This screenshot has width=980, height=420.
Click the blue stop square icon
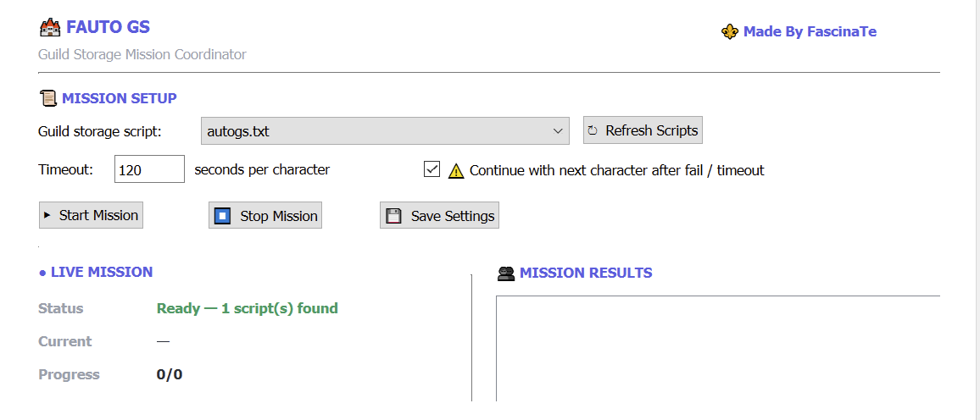(222, 216)
